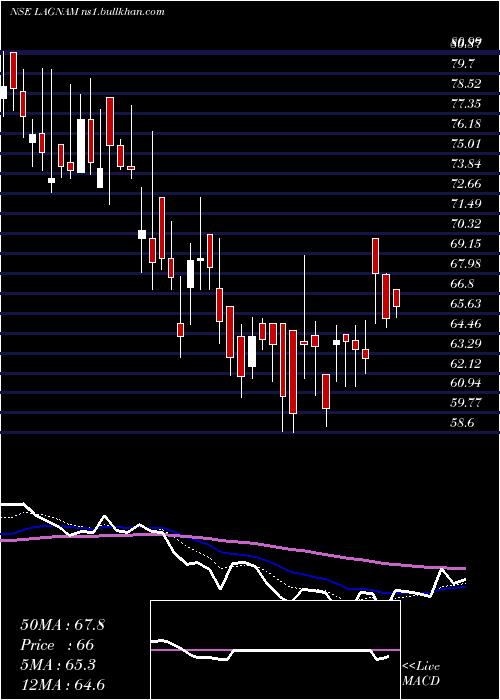Click the <<Live MACD label
500x700 pixels.
(x=421, y=674)
